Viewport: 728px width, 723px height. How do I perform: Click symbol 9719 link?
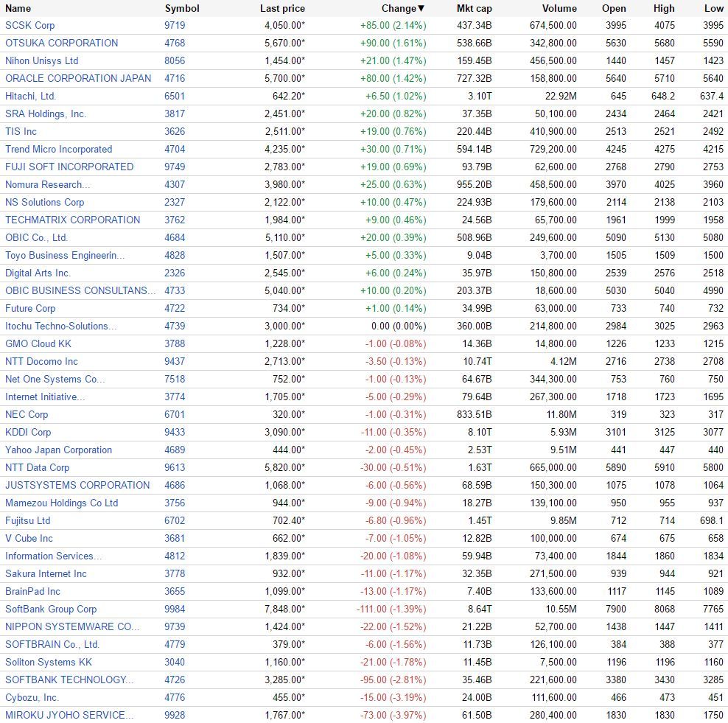[x=175, y=26]
